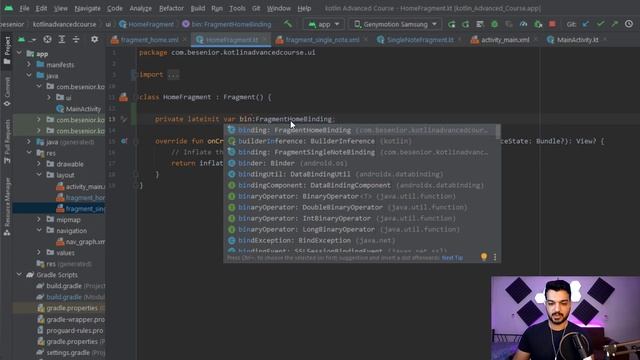Open the Tools menu
Image resolution: width=640 pixels, height=360 pixels.
click(x=237, y=8)
